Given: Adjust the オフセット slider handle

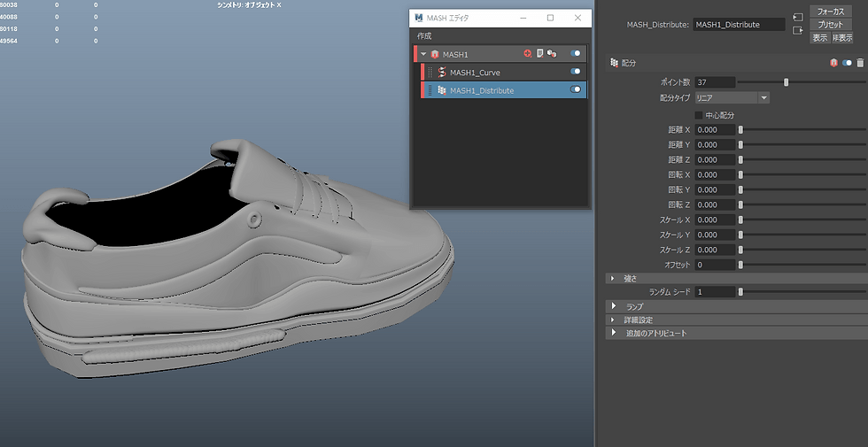Looking at the screenshot, I should click(x=740, y=265).
